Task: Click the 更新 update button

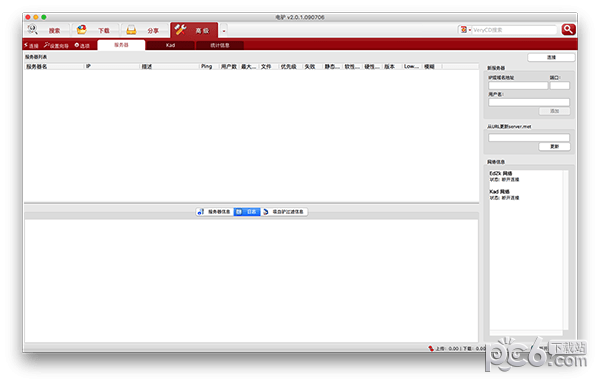Action: pyautogui.click(x=554, y=146)
